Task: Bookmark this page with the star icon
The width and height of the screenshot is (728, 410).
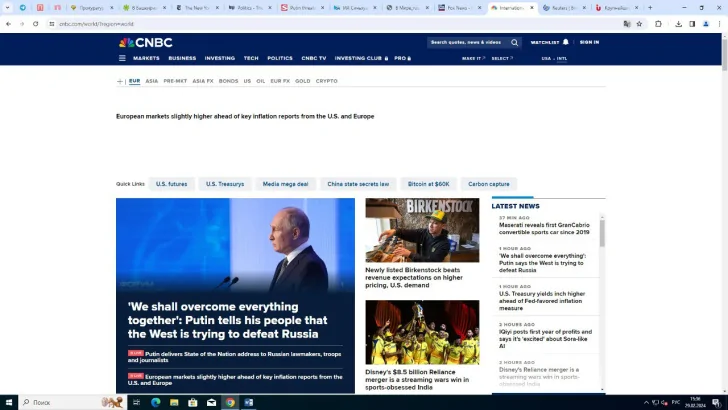Action: pos(639,23)
